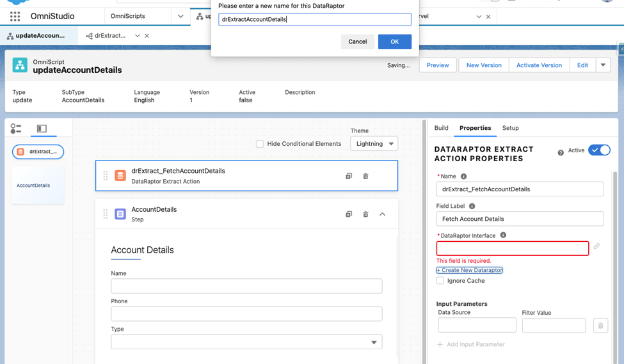
Task: Switch to the Build tab
Action: (x=441, y=128)
